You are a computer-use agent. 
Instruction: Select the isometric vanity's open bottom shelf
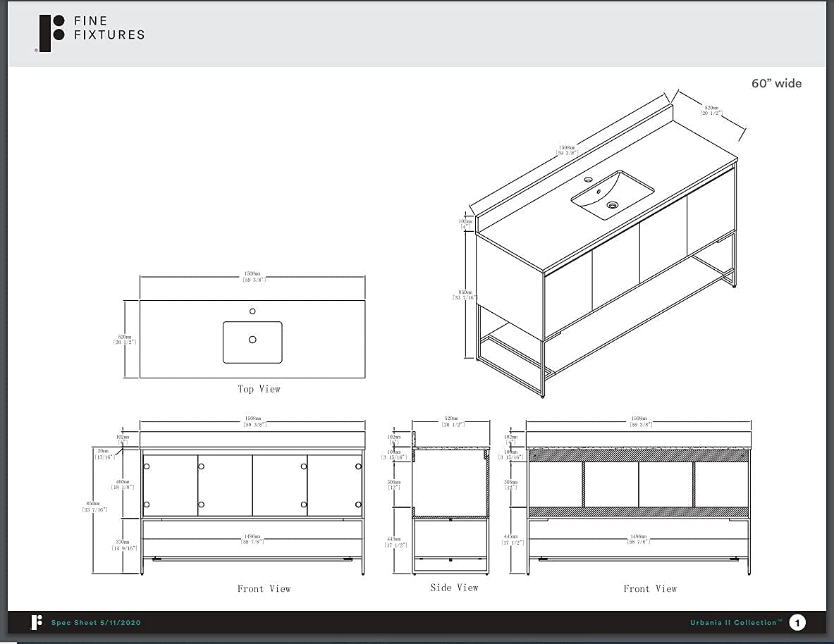pos(606,331)
